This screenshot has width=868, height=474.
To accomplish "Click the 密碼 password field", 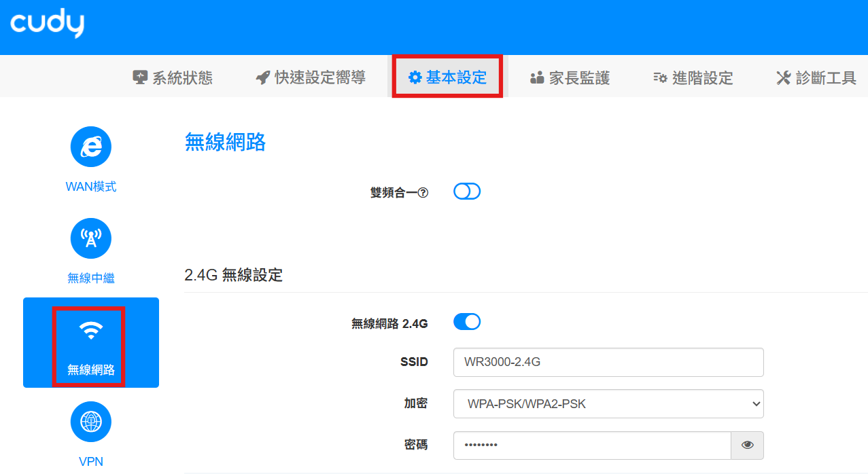I will point(592,445).
